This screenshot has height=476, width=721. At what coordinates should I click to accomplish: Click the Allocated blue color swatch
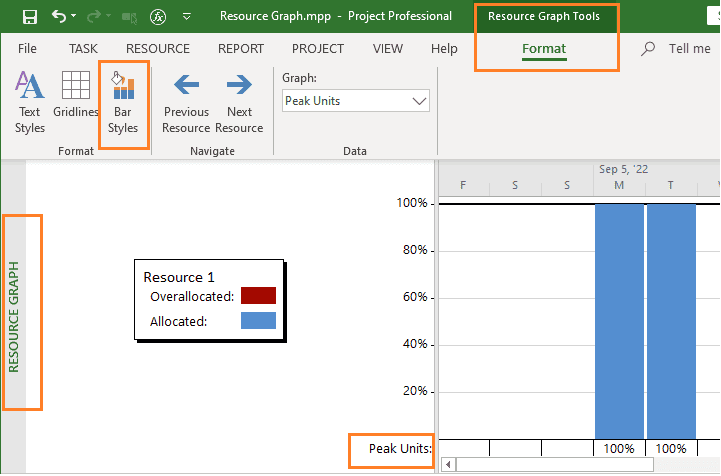[x=258, y=321]
